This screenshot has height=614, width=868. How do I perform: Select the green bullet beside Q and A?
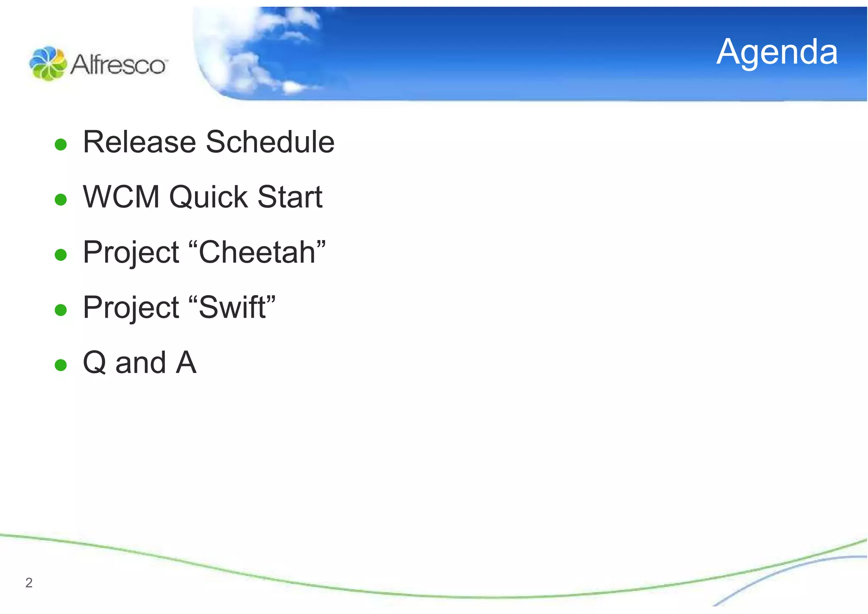coord(61,365)
